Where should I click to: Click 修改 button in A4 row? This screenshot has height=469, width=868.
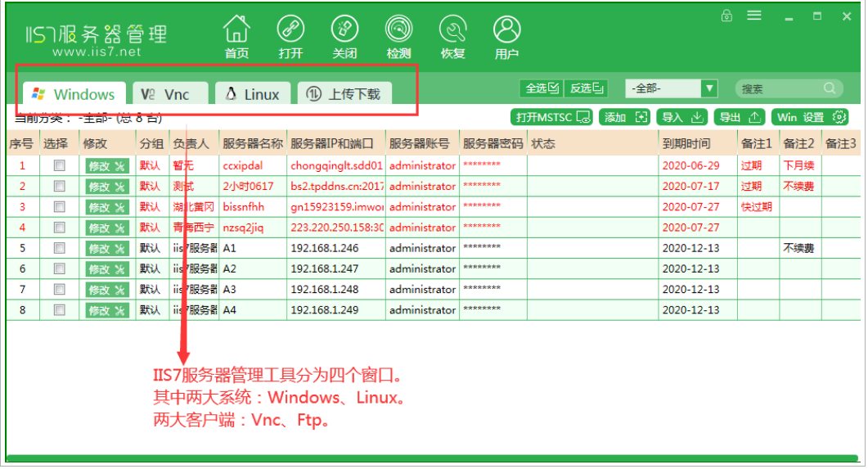[107, 311]
